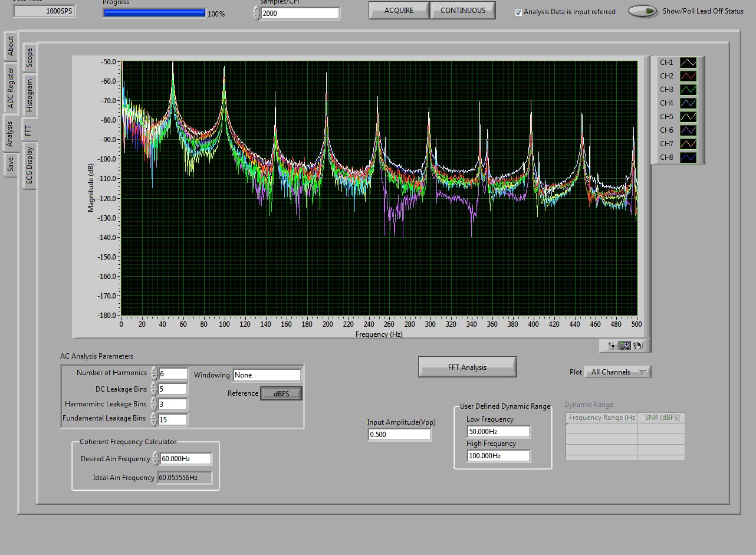Click the Number of Harmonics stepper arrows
The image size is (756, 555).
pos(155,373)
